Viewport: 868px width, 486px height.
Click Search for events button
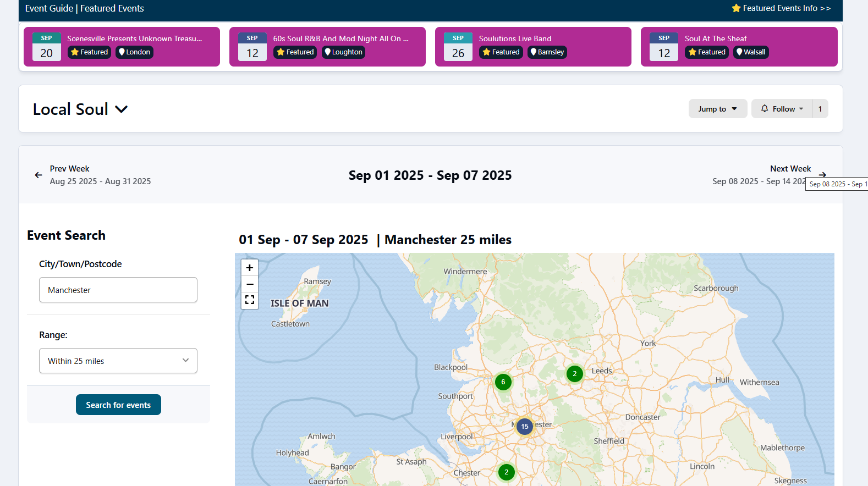pyautogui.click(x=118, y=405)
